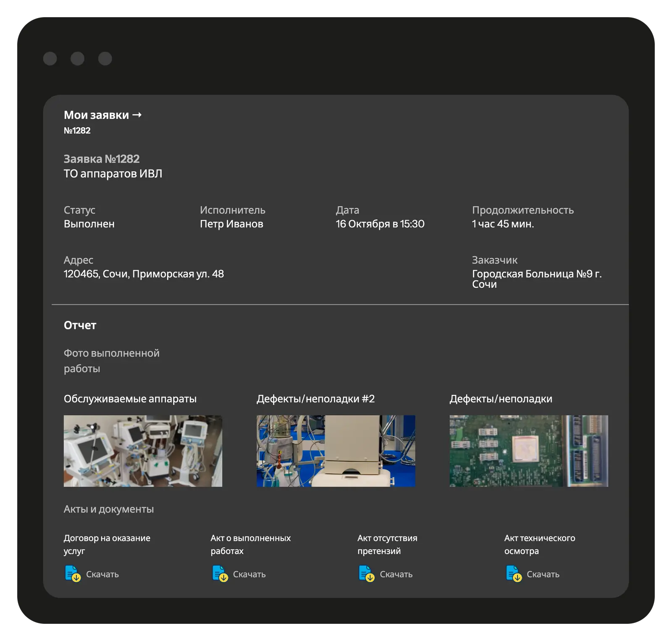The height and width of the screenshot is (641, 672).
Task: Click download icon under Договор на оказание услуг
Action: tap(73, 574)
